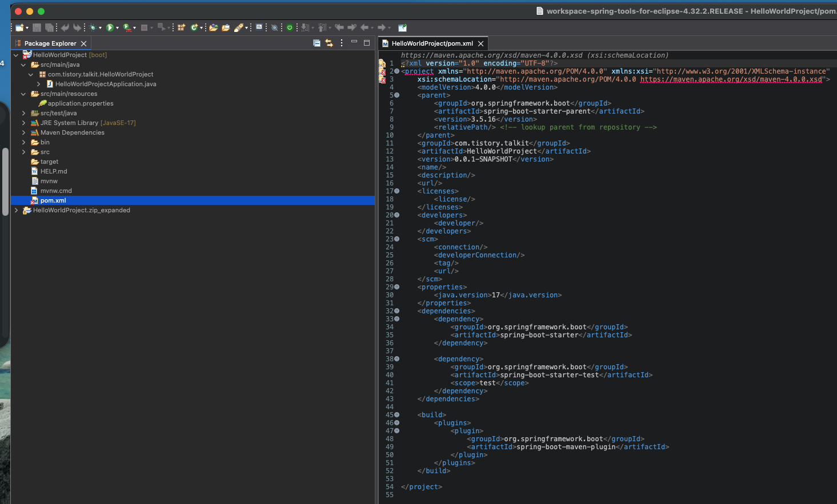Screen dimensions: 837x504
Task: Collapse All in Package Explorer
Action: [x=317, y=43]
